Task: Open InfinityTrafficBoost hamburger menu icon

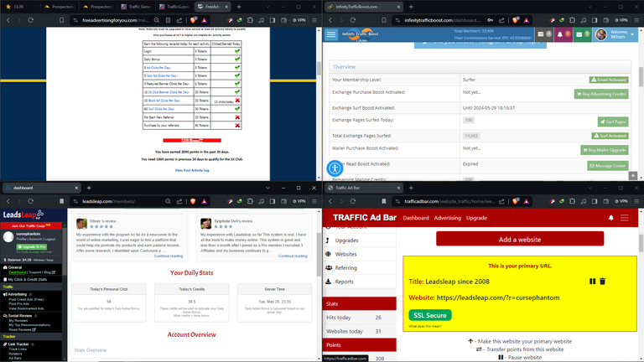Action: pos(331,34)
